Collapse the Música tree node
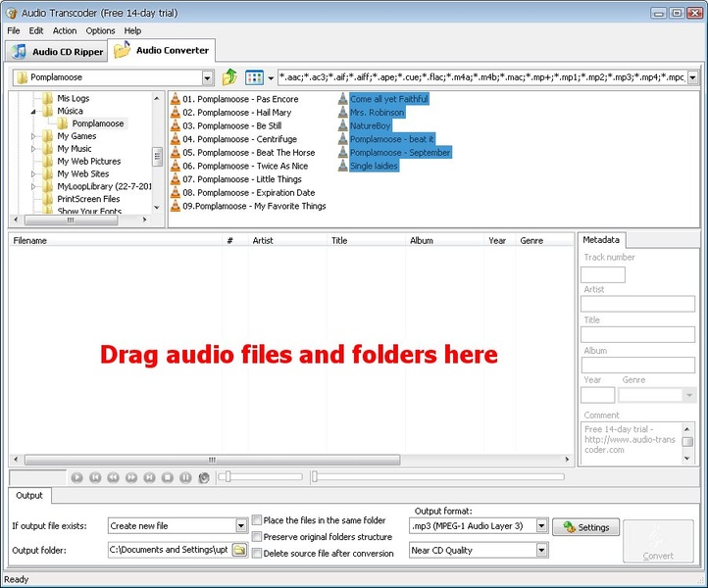Screen dimensions: 708x588 33,111
